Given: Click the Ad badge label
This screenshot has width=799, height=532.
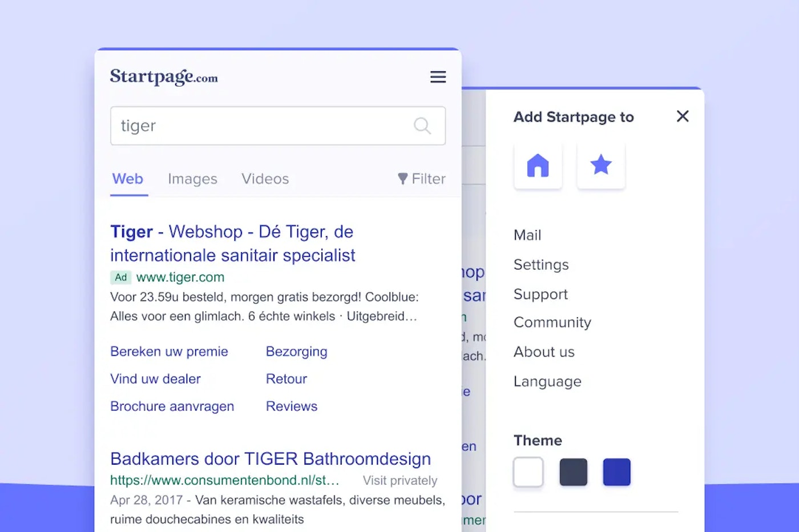Looking at the screenshot, I should click(120, 277).
